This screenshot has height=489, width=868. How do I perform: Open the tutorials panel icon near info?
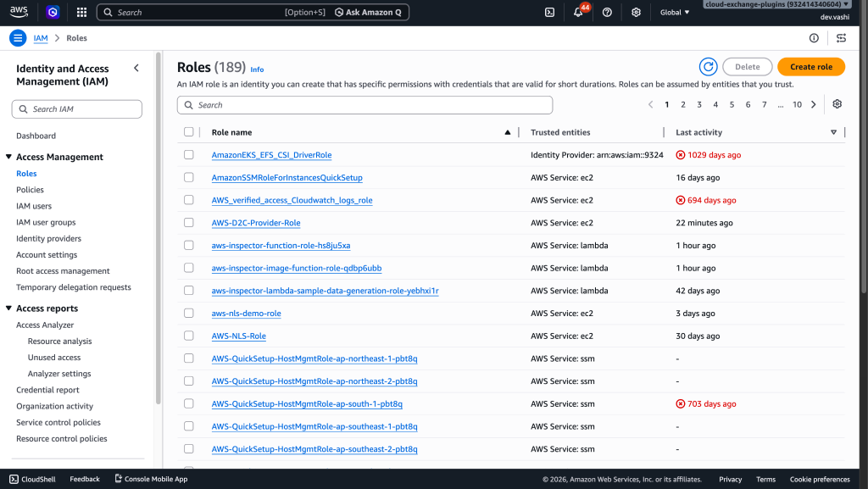click(x=842, y=38)
